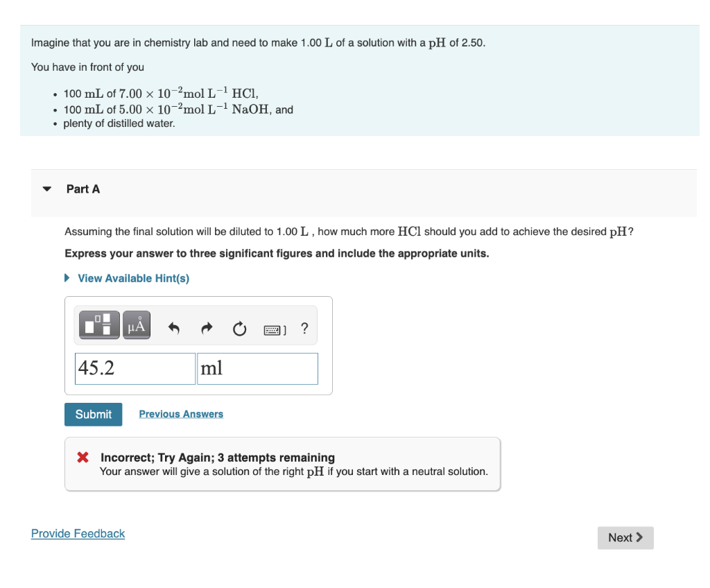The image size is (710, 588).
Task: Open the keyboard shortcuts icon
Action: pos(270,329)
